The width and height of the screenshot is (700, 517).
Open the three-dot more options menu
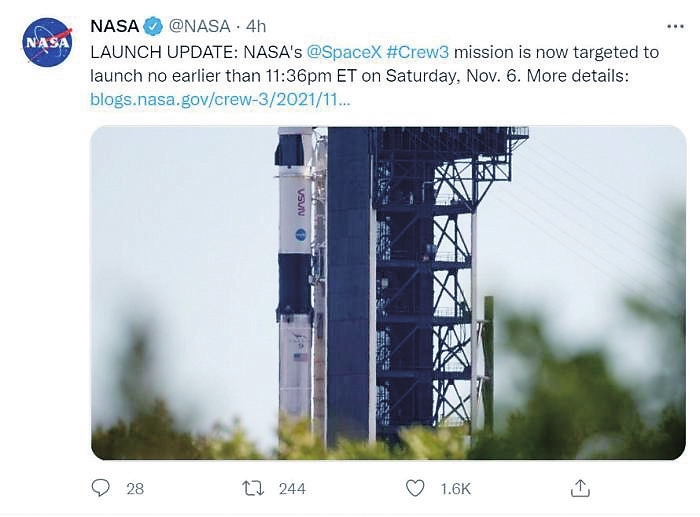click(x=675, y=26)
